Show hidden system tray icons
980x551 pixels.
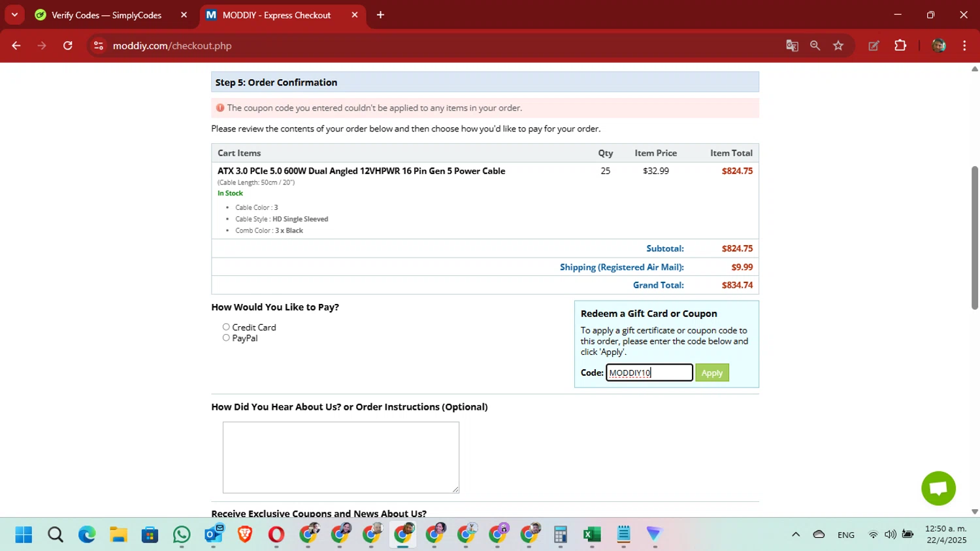pos(796,535)
